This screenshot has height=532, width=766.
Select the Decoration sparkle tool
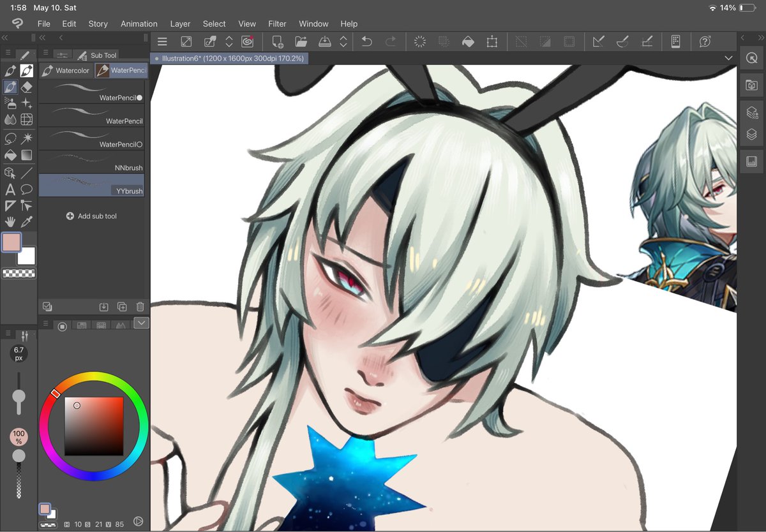(27, 103)
